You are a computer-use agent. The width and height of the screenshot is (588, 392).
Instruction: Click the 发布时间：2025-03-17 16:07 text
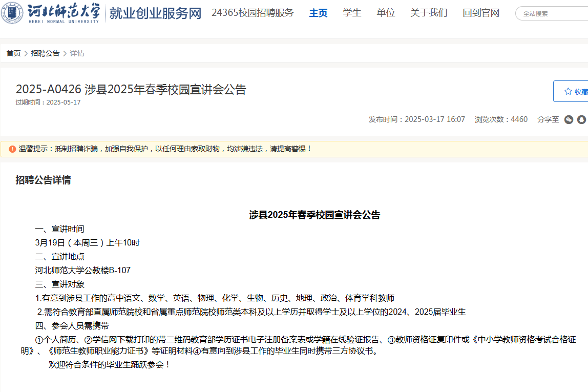pyautogui.click(x=416, y=119)
